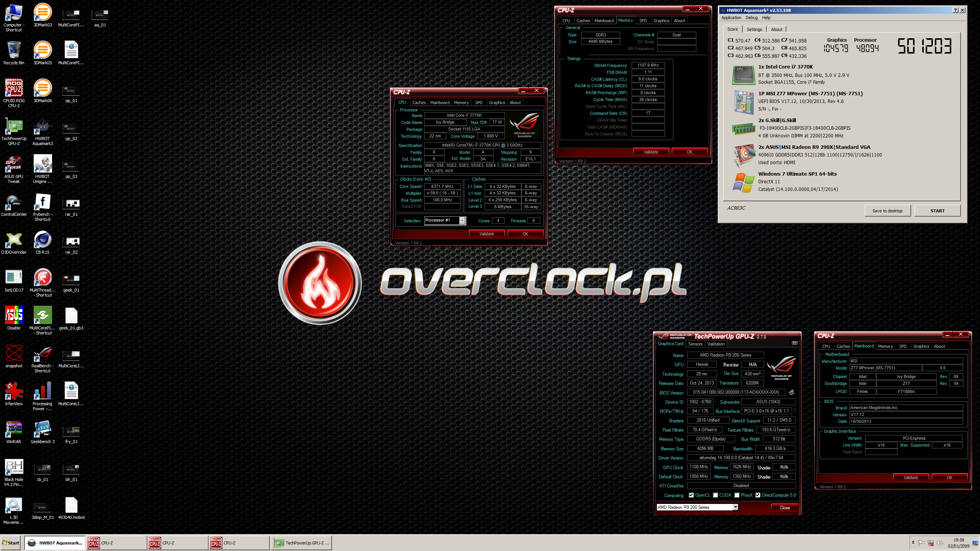Open WinRAR desktop icon
980x551 pixels.
coord(14,432)
